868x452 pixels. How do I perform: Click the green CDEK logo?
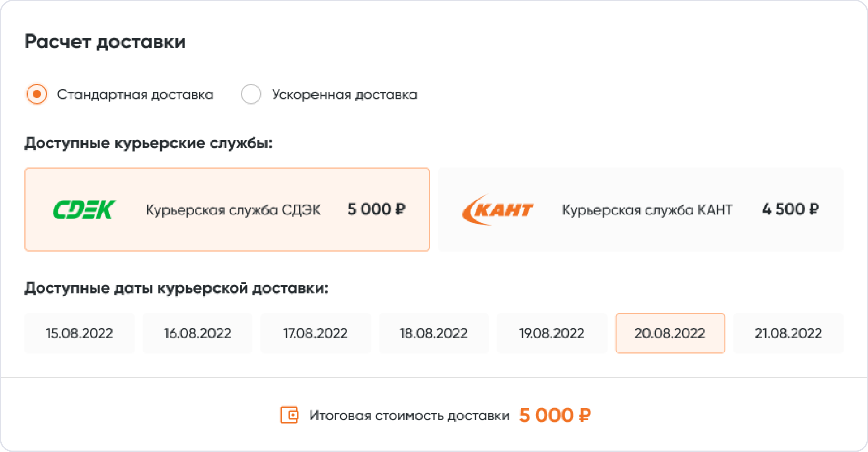[x=84, y=209]
